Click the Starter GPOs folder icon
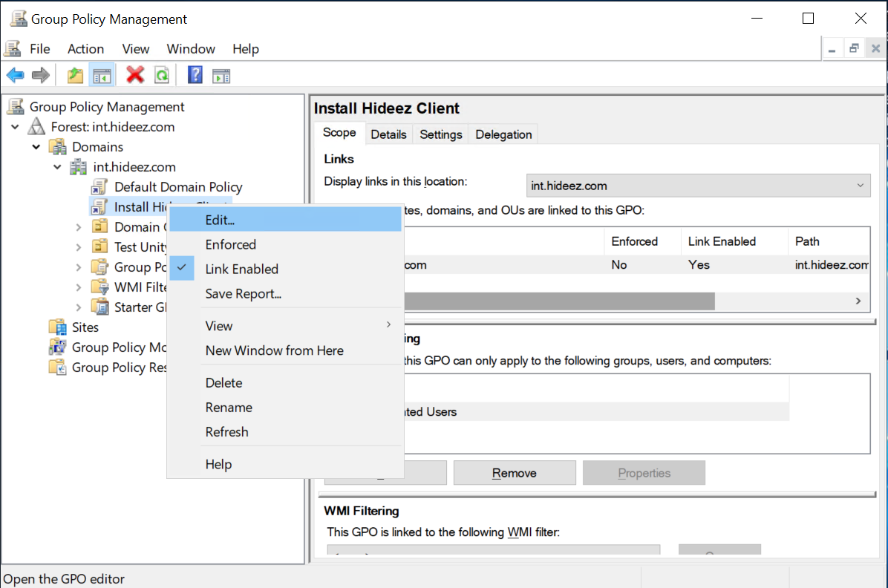 pos(99,307)
